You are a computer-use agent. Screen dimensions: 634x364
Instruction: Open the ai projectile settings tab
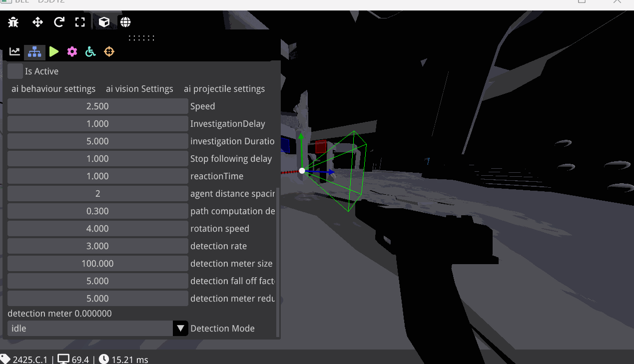[x=224, y=89]
